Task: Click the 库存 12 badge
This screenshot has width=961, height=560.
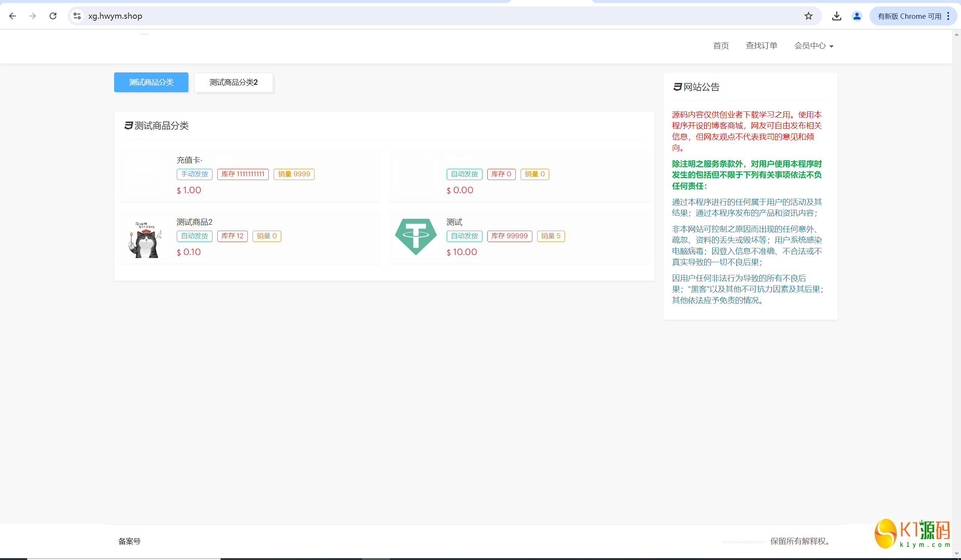Action: pos(232,236)
